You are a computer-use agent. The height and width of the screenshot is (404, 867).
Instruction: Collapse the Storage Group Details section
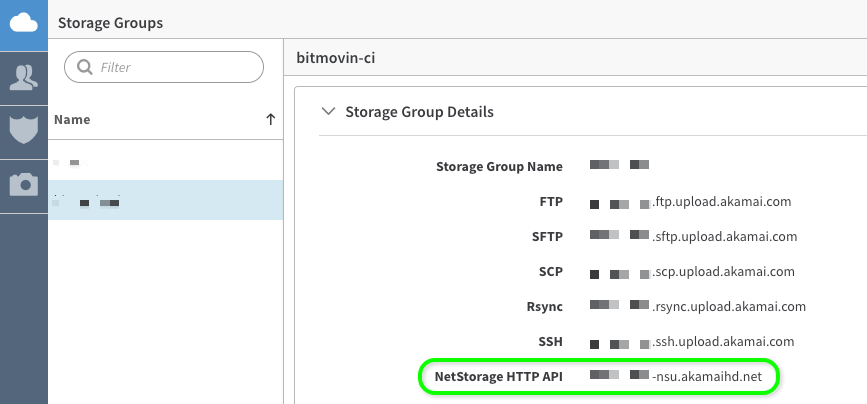pyautogui.click(x=327, y=112)
